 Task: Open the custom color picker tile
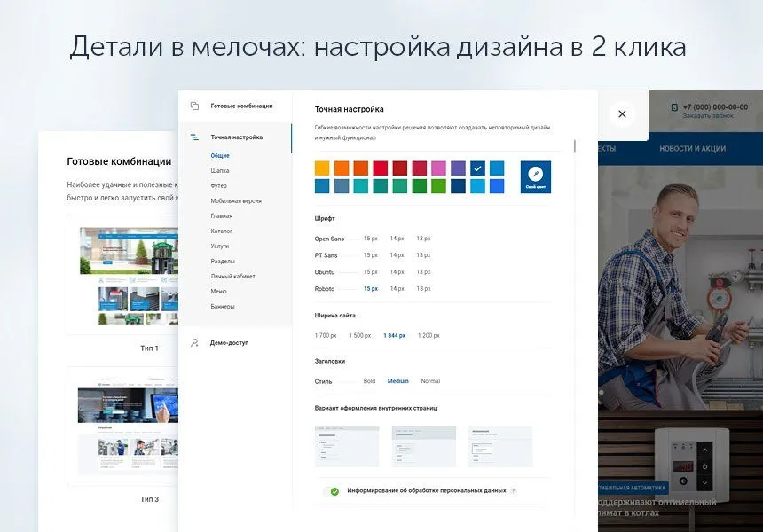535,176
